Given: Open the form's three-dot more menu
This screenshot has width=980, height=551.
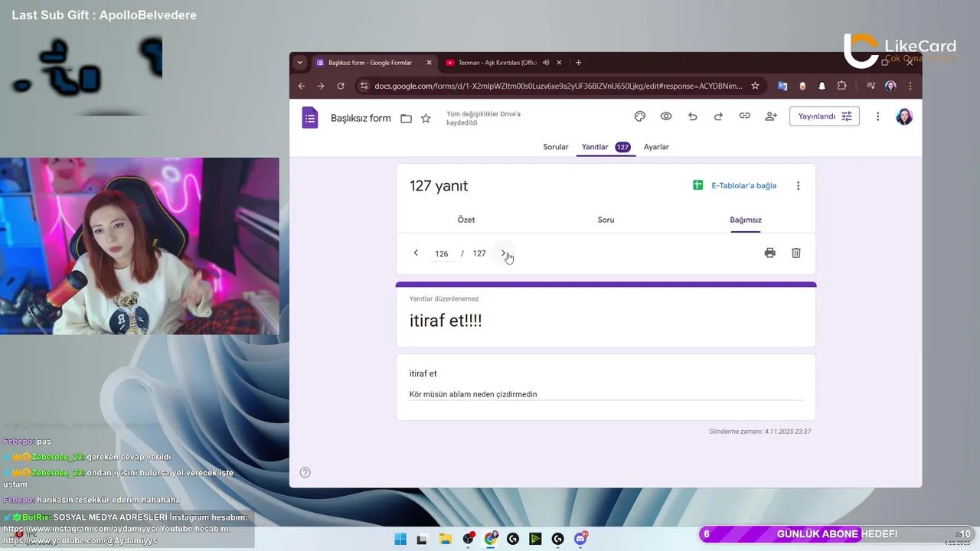Looking at the screenshot, I should (877, 116).
